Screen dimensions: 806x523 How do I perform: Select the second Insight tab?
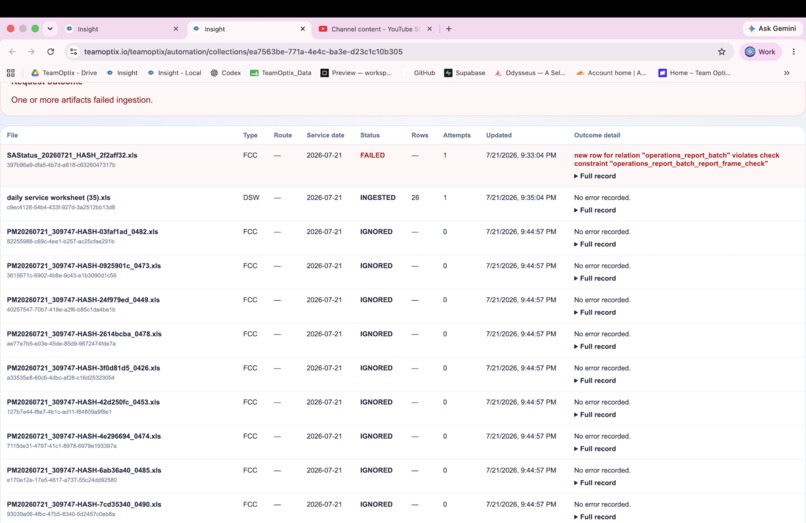pos(247,29)
